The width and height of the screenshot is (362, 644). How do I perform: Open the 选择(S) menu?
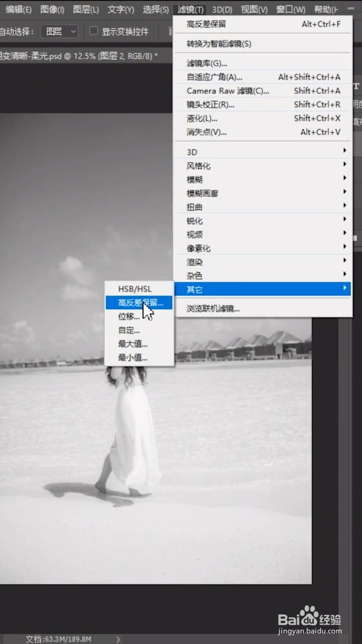tap(156, 10)
